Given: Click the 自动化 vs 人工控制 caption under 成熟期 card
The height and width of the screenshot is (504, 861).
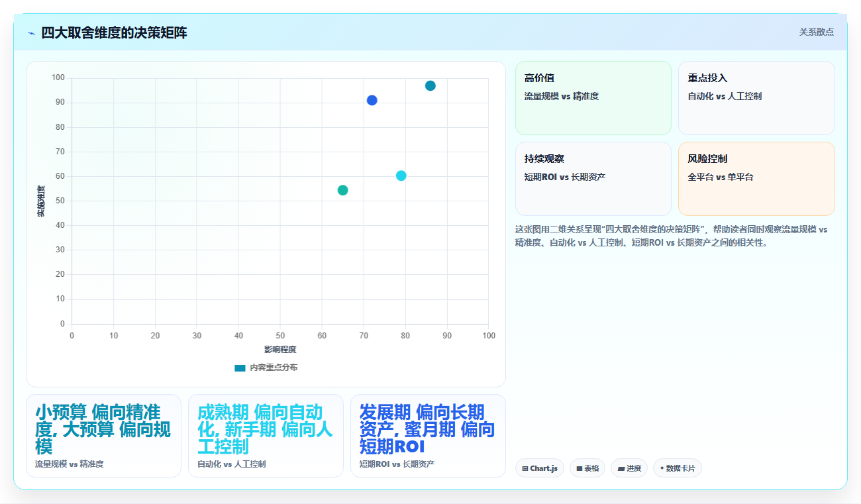Looking at the screenshot, I should click(232, 464).
